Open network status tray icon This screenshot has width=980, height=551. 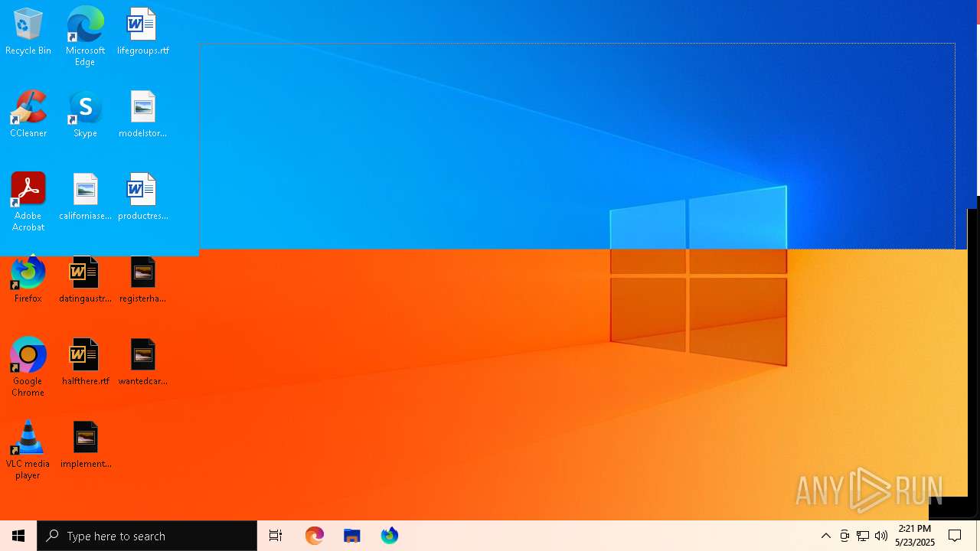click(x=863, y=536)
